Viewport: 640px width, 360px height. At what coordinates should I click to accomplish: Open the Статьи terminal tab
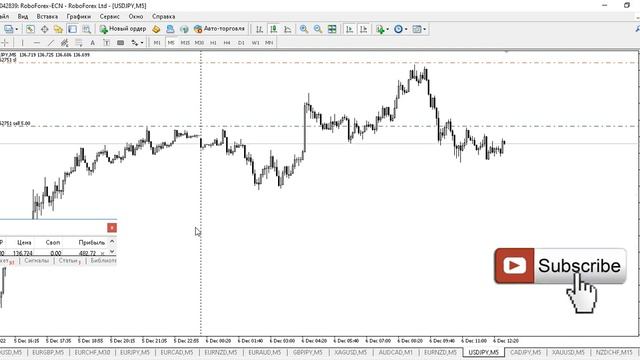[69, 260]
